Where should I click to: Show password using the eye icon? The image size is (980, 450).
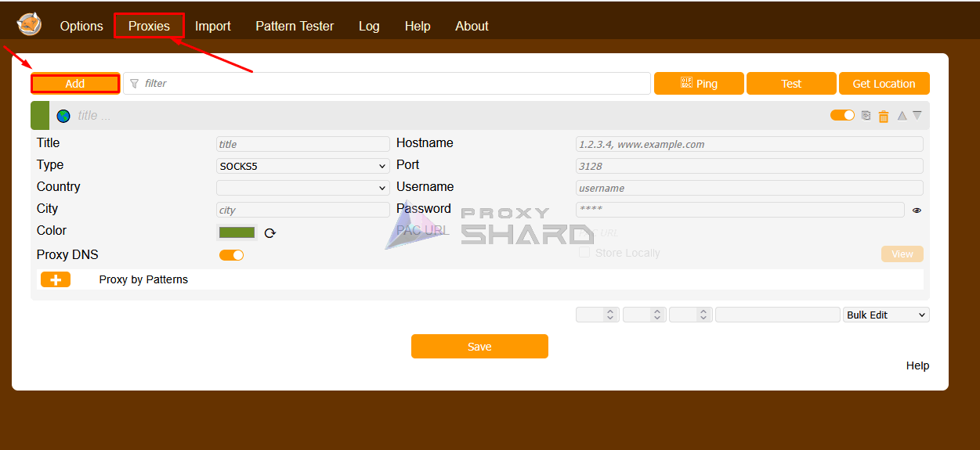tap(917, 210)
